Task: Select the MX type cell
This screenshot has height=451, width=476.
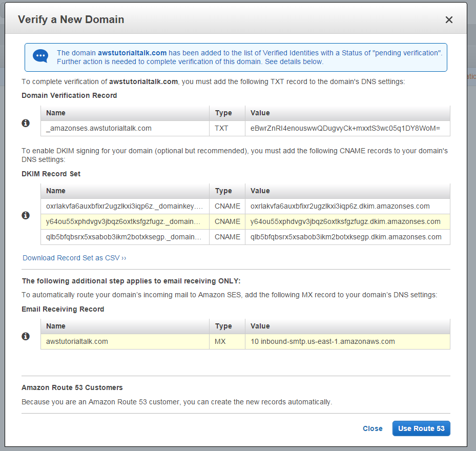Action: pyautogui.click(x=227, y=341)
